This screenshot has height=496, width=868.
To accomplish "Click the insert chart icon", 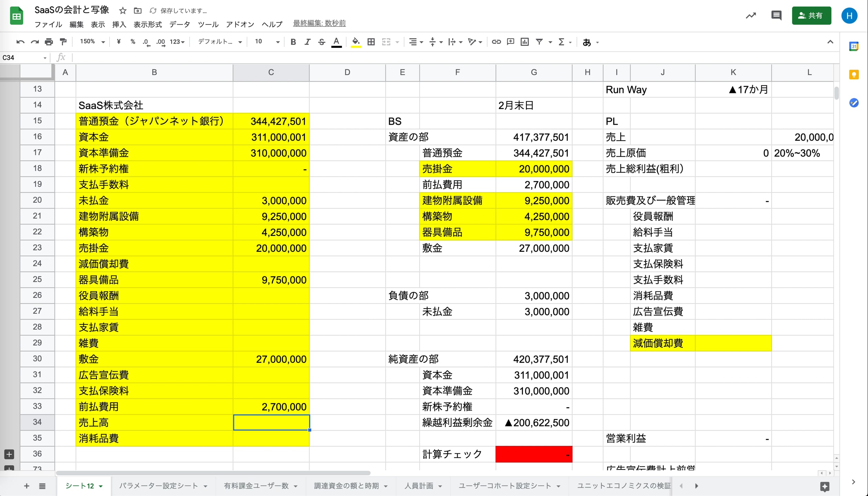I will (525, 42).
